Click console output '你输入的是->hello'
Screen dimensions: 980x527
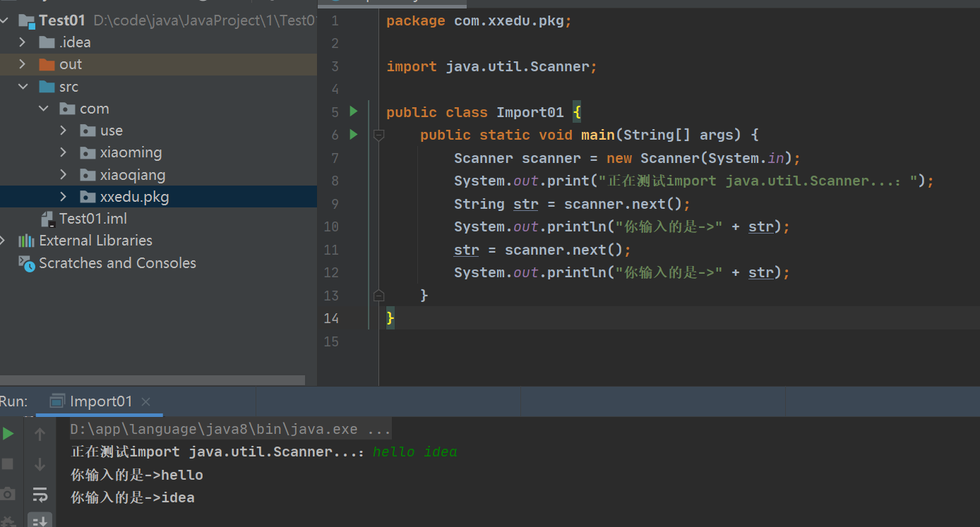(x=137, y=475)
